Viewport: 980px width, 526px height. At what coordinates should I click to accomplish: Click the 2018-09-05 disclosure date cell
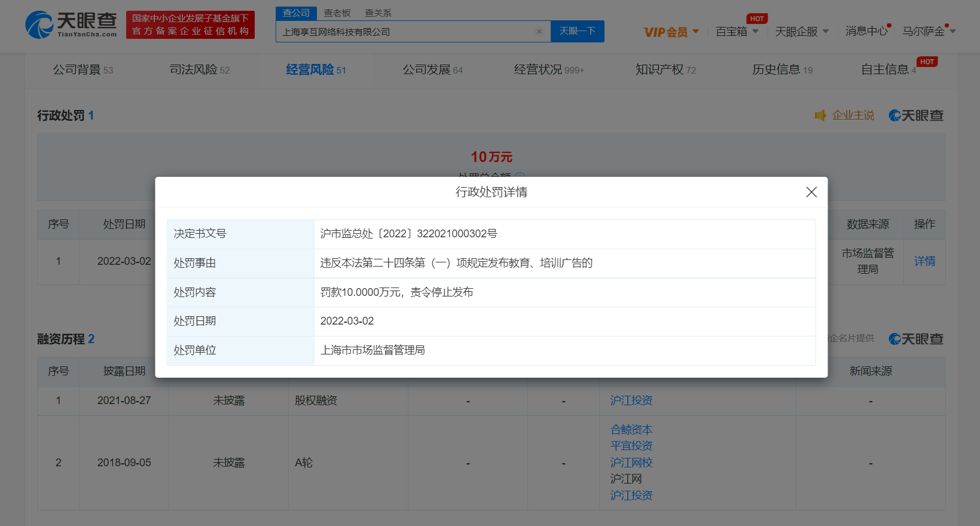[x=124, y=463]
